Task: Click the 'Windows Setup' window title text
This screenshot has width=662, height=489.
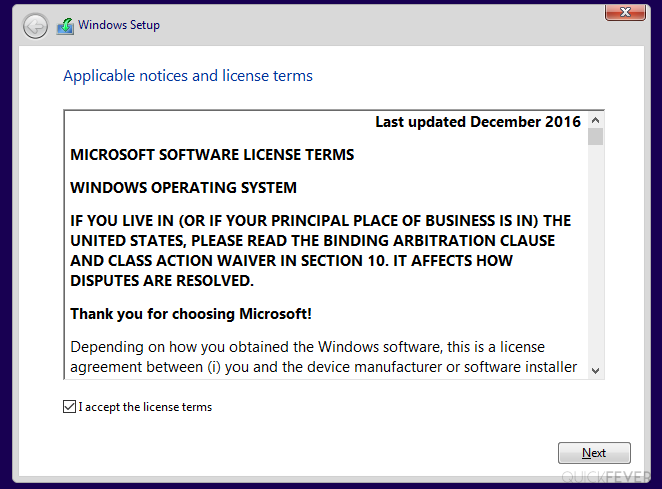Action: (x=119, y=25)
